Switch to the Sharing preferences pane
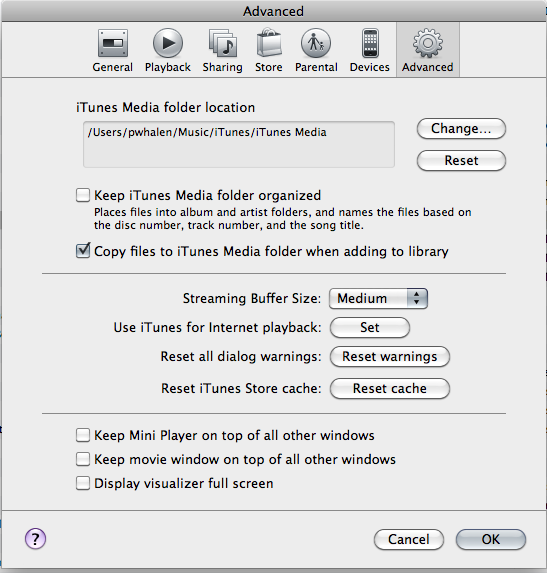 click(223, 50)
